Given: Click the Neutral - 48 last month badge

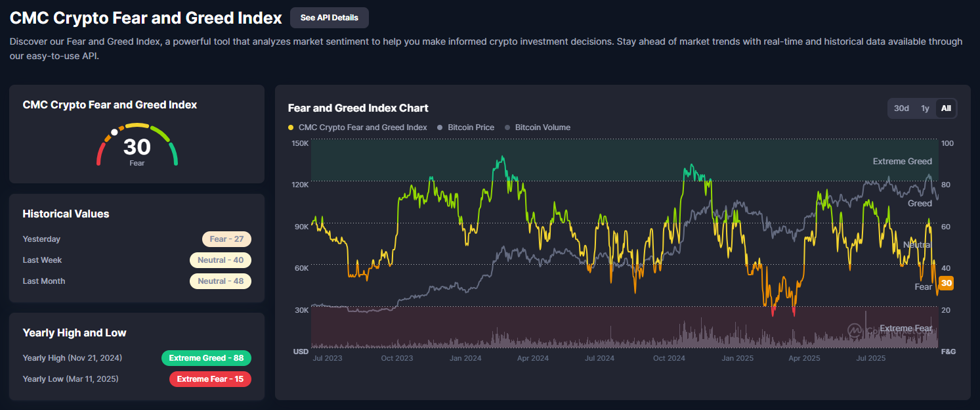Looking at the screenshot, I should click(x=220, y=281).
